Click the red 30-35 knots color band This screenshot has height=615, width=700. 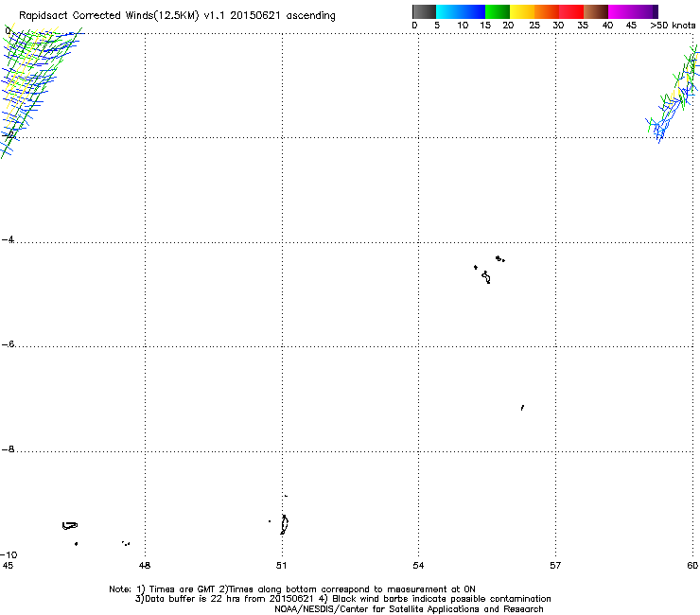click(571, 11)
